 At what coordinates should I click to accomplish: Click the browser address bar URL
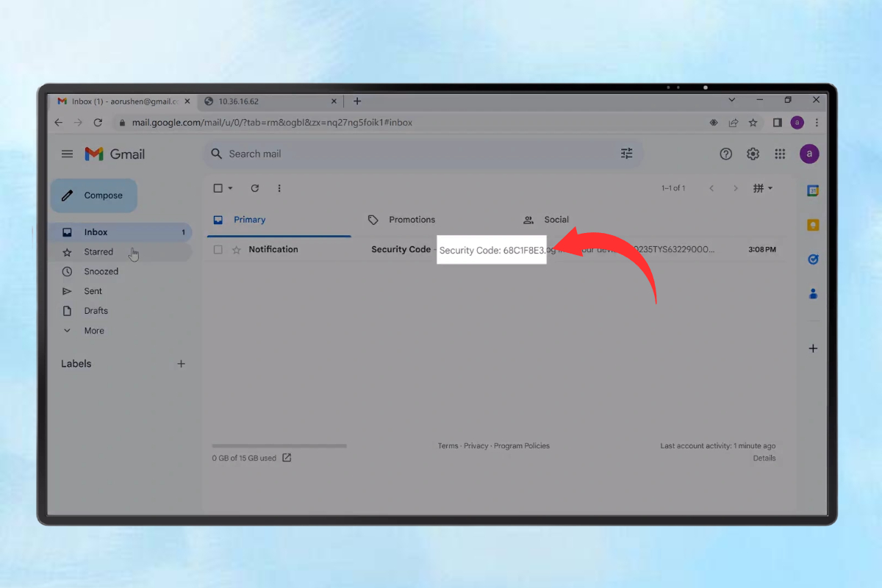point(272,123)
